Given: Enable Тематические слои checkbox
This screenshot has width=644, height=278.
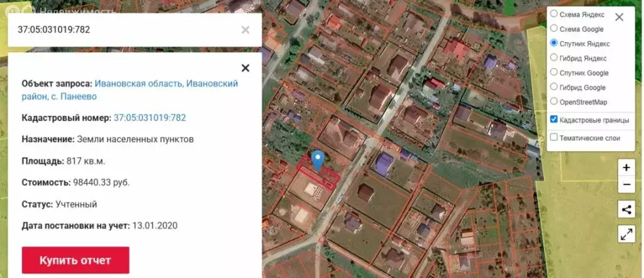Looking at the screenshot, I should 553,138.
